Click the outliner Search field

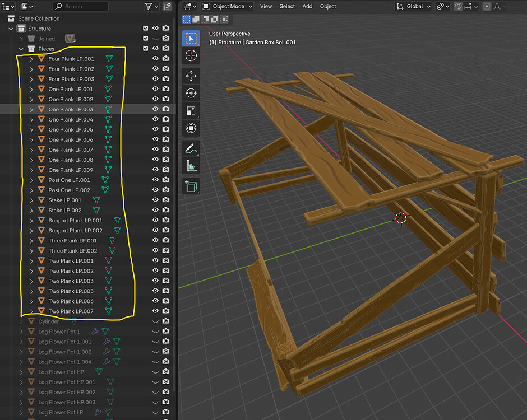click(81, 6)
